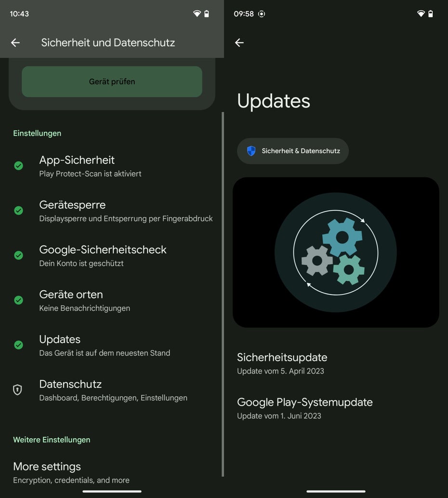Open Sicherheitsupdate entry
This screenshot has width=448, height=498.
tap(336, 363)
